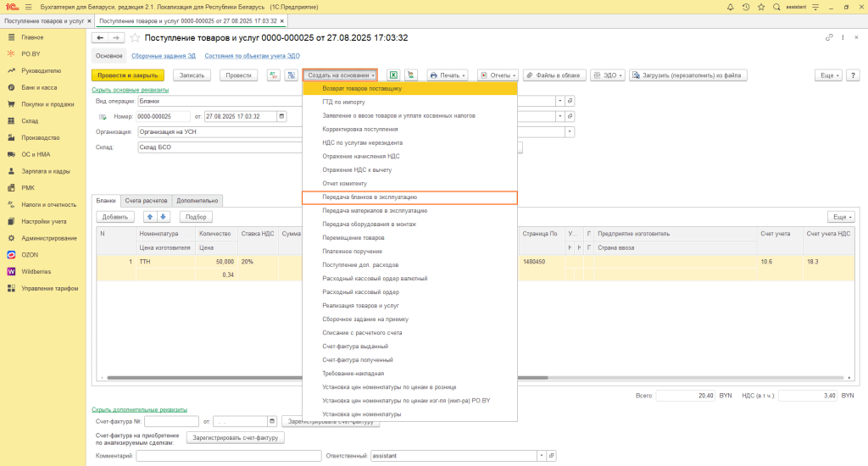This screenshot has width=868, height=466.
Task: Switch to Счета расчетов tab
Action: 146,200
